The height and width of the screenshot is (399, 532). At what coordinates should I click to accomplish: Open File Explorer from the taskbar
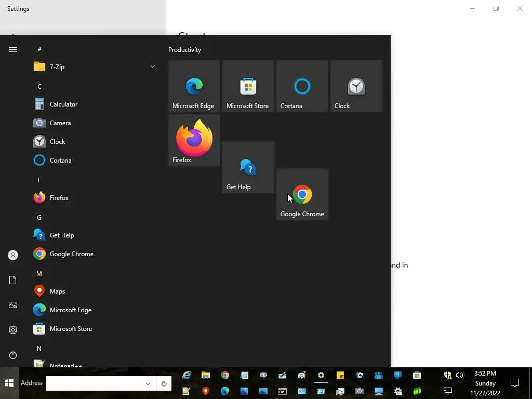pyautogui.click(x=206, y=375)
